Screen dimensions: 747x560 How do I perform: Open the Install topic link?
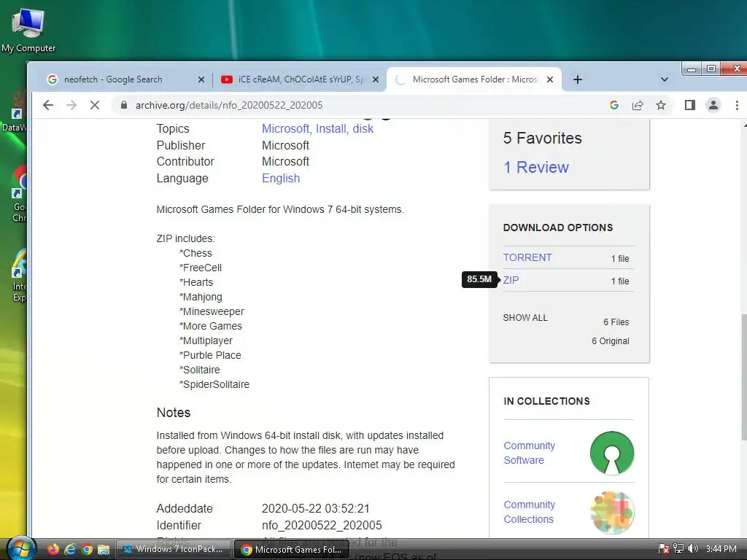332,128
